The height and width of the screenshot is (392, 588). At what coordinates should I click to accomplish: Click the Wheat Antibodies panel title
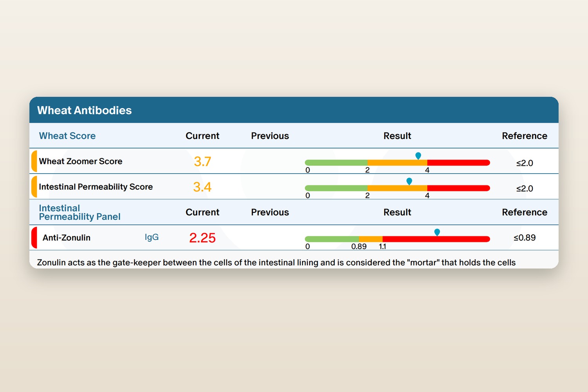[84, 110]
